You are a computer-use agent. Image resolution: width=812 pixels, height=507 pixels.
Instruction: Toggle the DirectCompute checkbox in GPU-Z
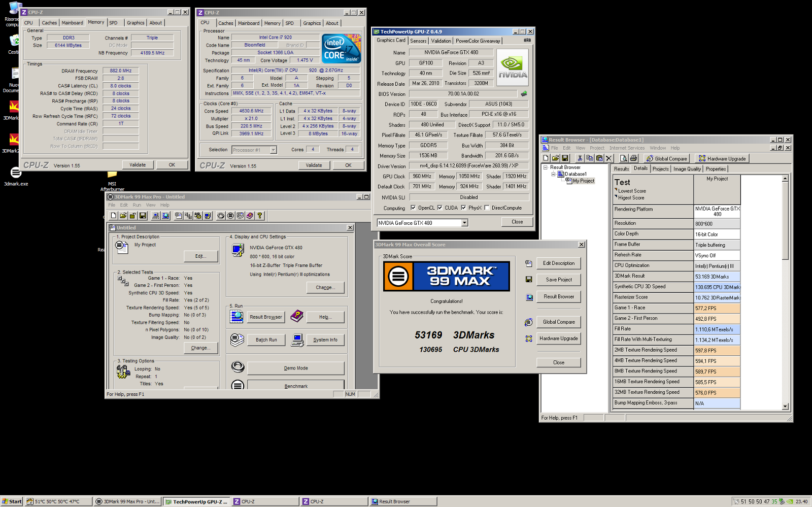click(x=487, y=208)
